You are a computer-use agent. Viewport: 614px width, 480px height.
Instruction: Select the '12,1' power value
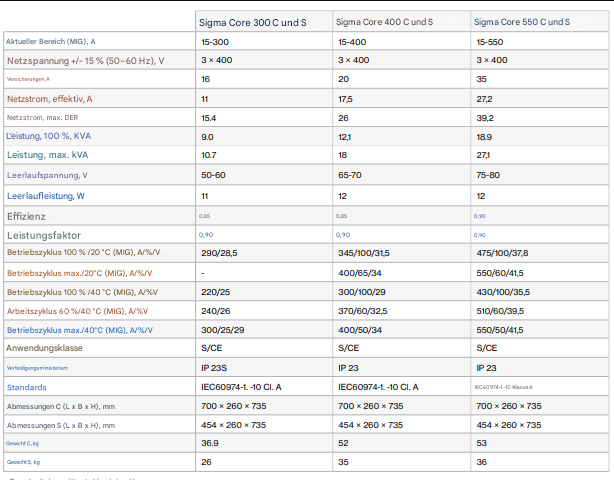[x=345, y=137]
